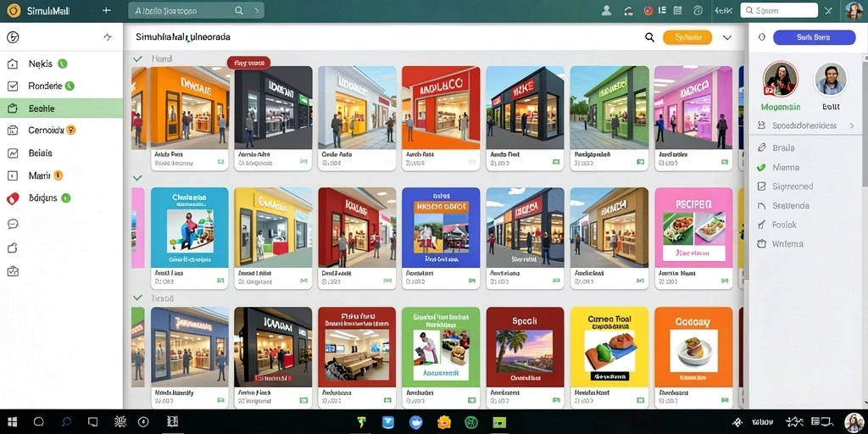Viewport: 868px width, 434px height.
Task: Open the dropdown chevron beside the orange button
Action: (727, 37)
